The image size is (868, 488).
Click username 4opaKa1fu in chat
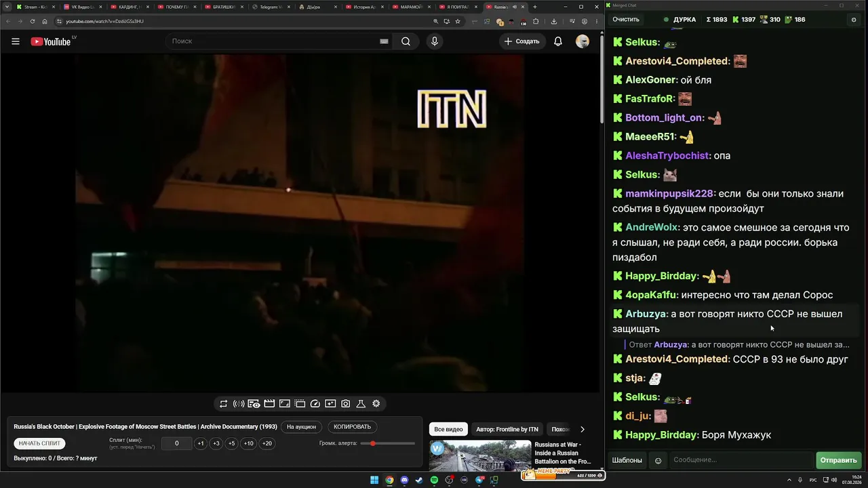coord(651,295)
